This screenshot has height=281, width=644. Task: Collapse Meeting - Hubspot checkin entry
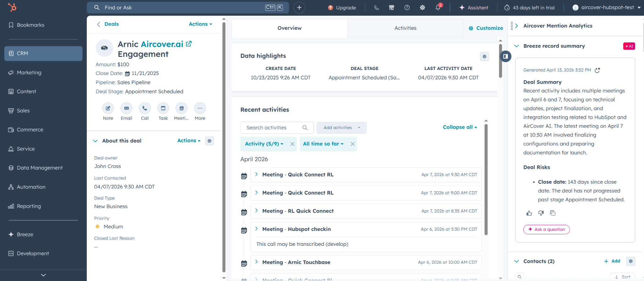(257, 229)
